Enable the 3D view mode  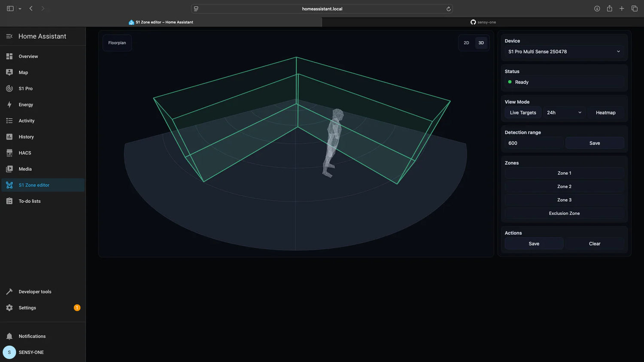coord(481,43)
